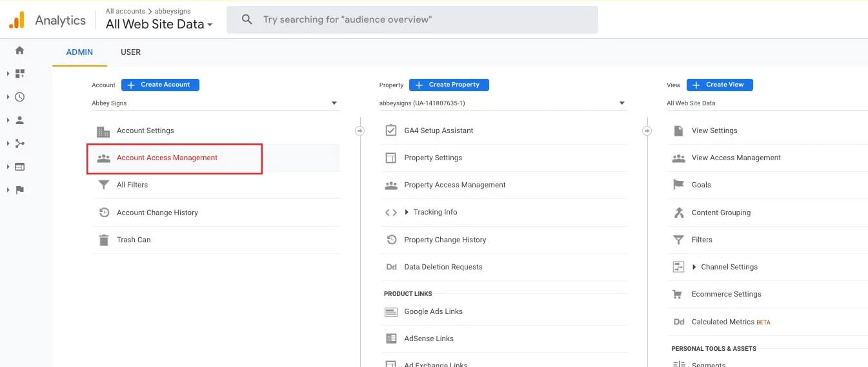Click the All Filters funnel icon

click(x=103, y=185)
